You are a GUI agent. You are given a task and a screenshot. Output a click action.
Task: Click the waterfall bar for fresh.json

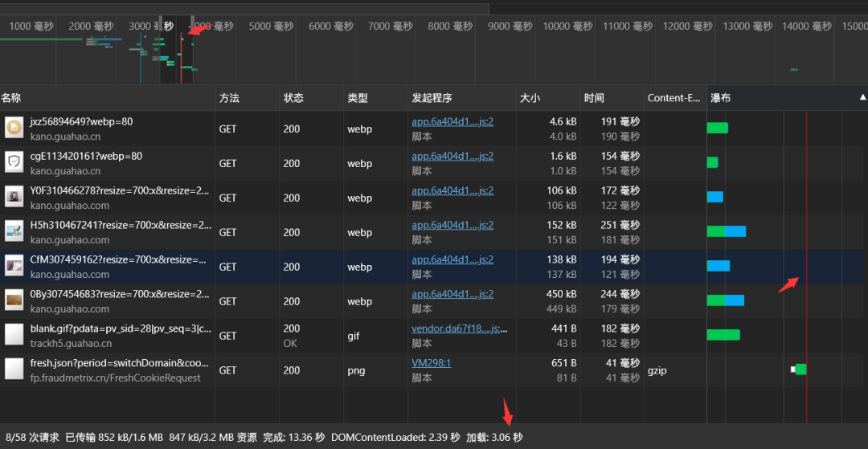[799, 369]
